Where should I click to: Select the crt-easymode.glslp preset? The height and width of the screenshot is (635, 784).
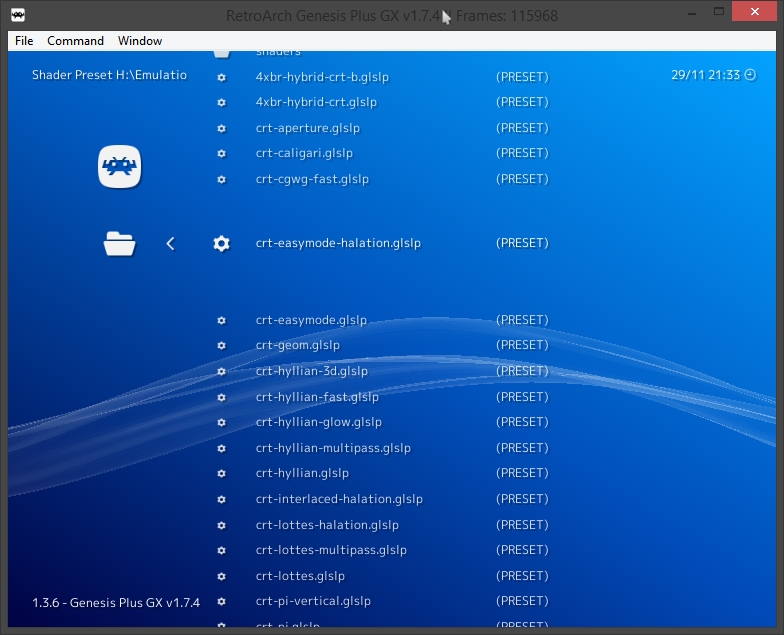311,320
